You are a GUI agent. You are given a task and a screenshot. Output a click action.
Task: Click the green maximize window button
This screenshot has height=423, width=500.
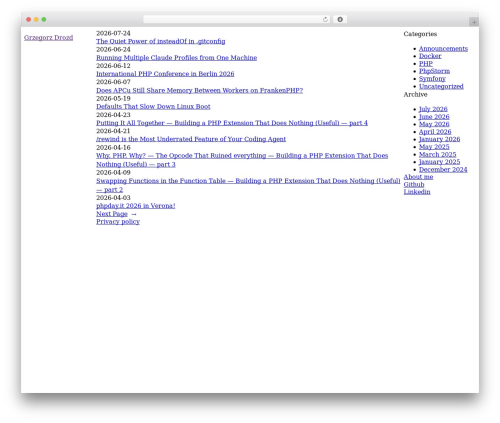point(44,19)
